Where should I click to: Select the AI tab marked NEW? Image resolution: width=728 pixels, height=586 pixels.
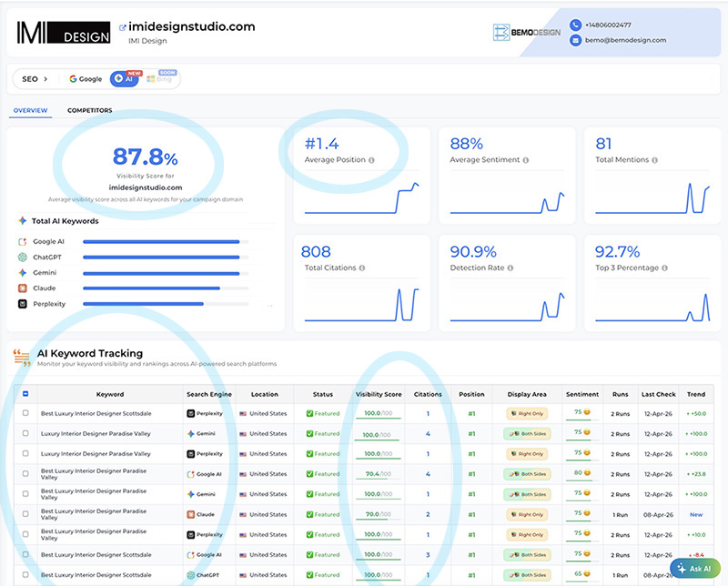pos(125,78)
